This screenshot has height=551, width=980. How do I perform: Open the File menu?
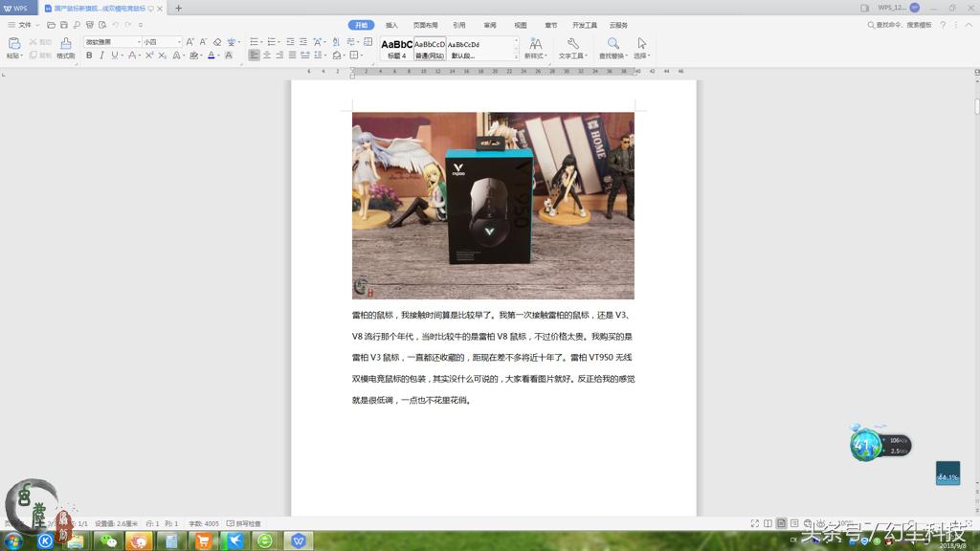tap(23, 25)
